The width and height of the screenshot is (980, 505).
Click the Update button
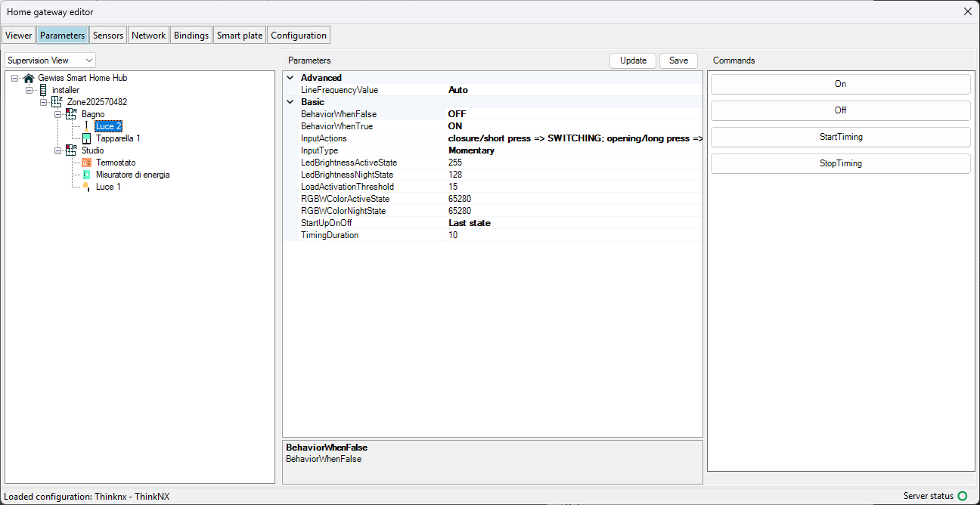633,60
